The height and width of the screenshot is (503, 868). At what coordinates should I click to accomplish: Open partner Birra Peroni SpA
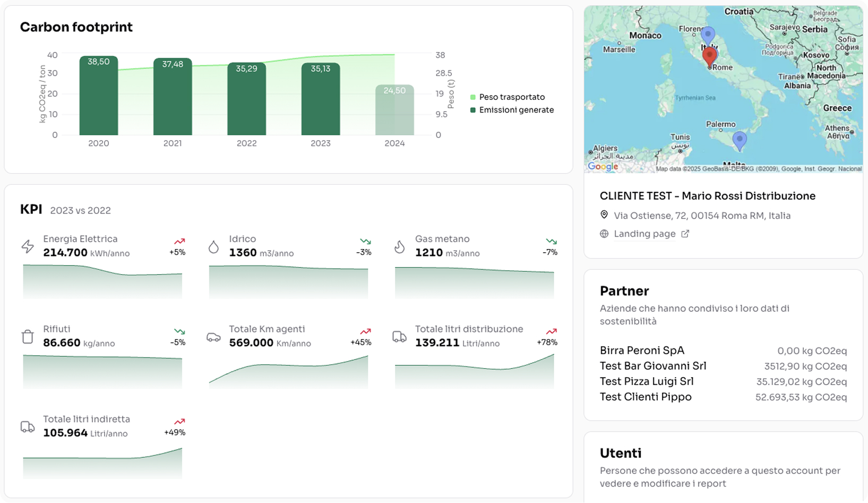(642, 351)
